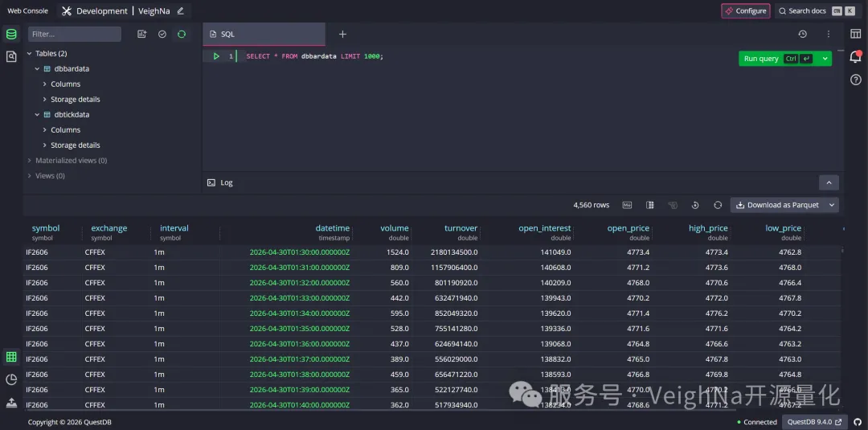Viewport: 868px width, 430px height.
Task: Click the turnover column header
Action: coord(461,228)
